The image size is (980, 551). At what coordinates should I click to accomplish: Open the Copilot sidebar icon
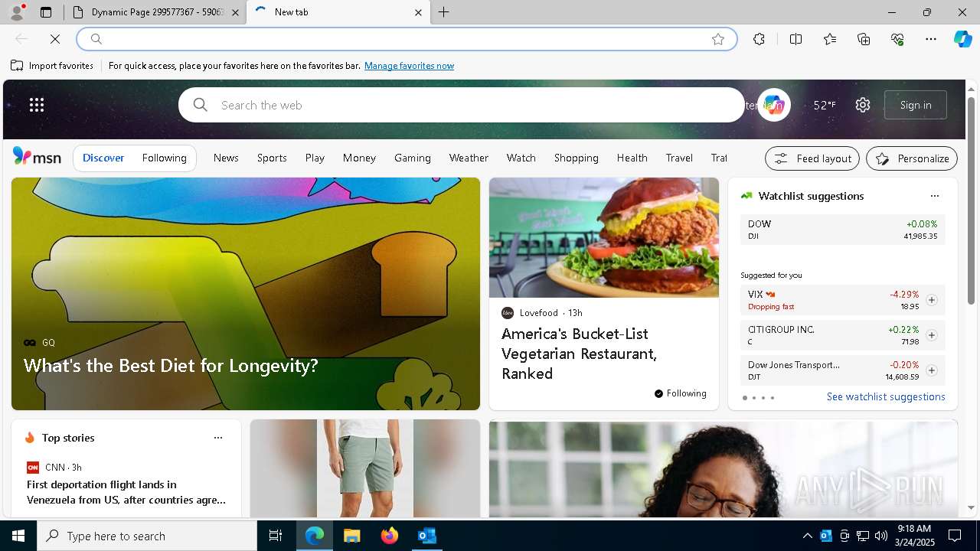[962, 39]
